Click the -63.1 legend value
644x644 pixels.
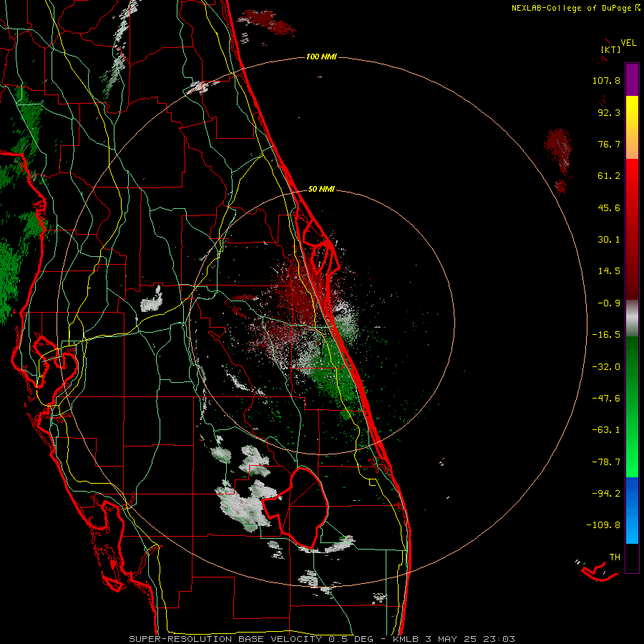tap(606, 430)
